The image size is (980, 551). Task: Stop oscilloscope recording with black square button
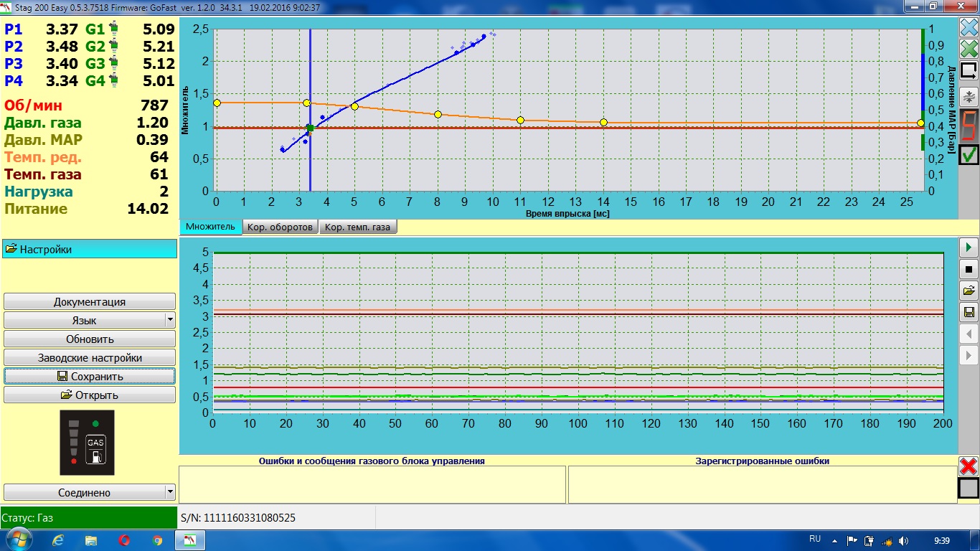[969, 270]
